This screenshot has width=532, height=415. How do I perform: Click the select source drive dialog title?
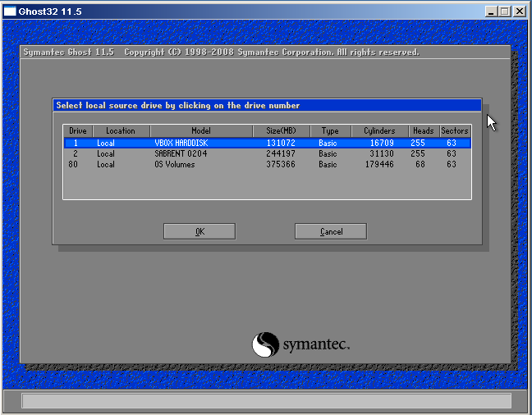[x=178, y=106]
